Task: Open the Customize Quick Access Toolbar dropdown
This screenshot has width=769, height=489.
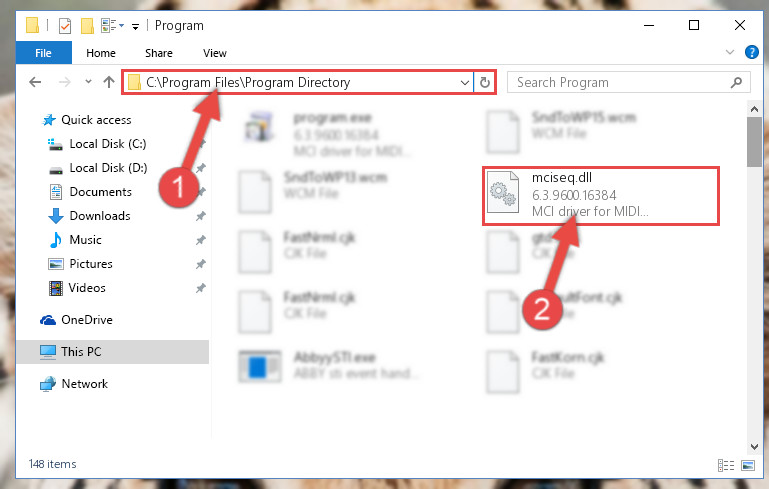Action: tap(135, 26)
